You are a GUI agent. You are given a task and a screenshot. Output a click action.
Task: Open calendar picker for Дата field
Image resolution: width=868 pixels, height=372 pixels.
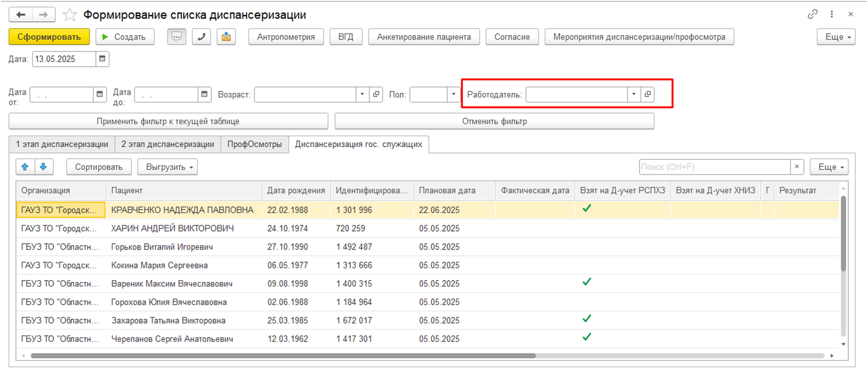pyautogui.click(x=102, y=59)
